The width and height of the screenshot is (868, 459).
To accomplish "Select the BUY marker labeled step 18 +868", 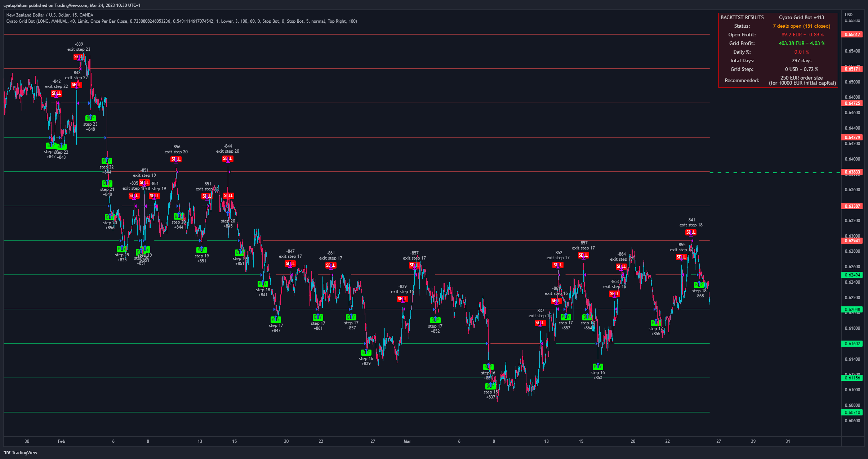I will pyautogui.click(x=699, y=285).
